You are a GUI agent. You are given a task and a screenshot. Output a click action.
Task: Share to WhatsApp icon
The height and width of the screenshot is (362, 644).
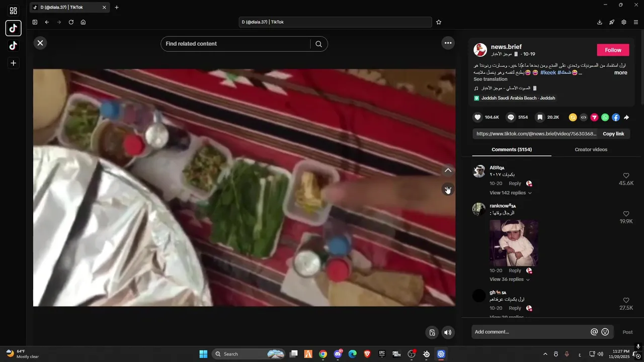pyautogui.click(x=605, y=117)
